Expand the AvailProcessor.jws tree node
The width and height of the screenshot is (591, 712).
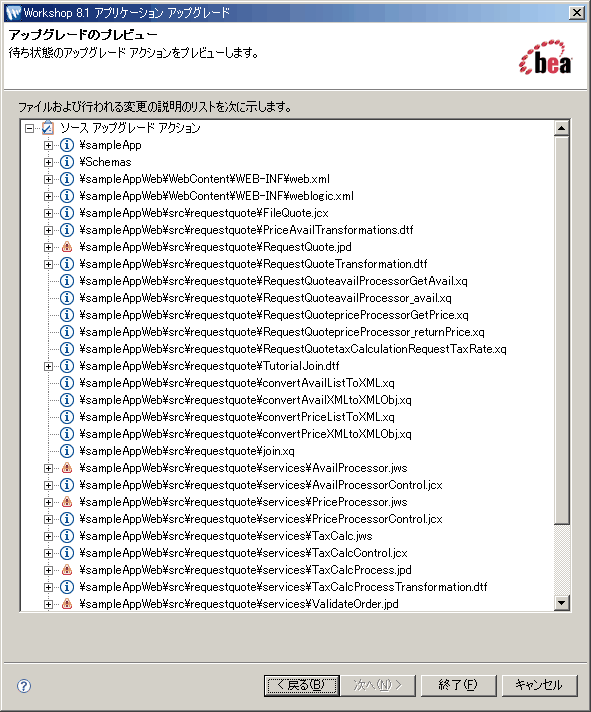pyautogui.click(x=48, y=468)
